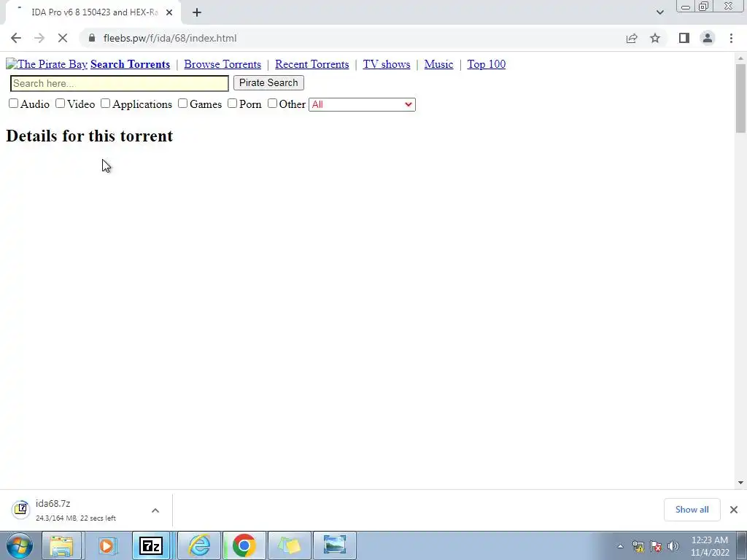Open Browse Torrents link
This screenshot has width=747, height=560.
[x=222, y=64]
